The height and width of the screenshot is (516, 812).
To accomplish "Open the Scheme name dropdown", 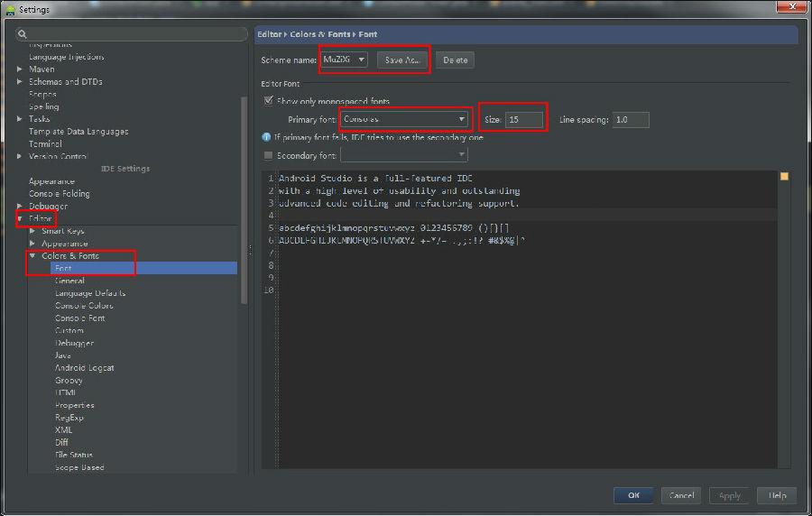I will coord(345,60).
